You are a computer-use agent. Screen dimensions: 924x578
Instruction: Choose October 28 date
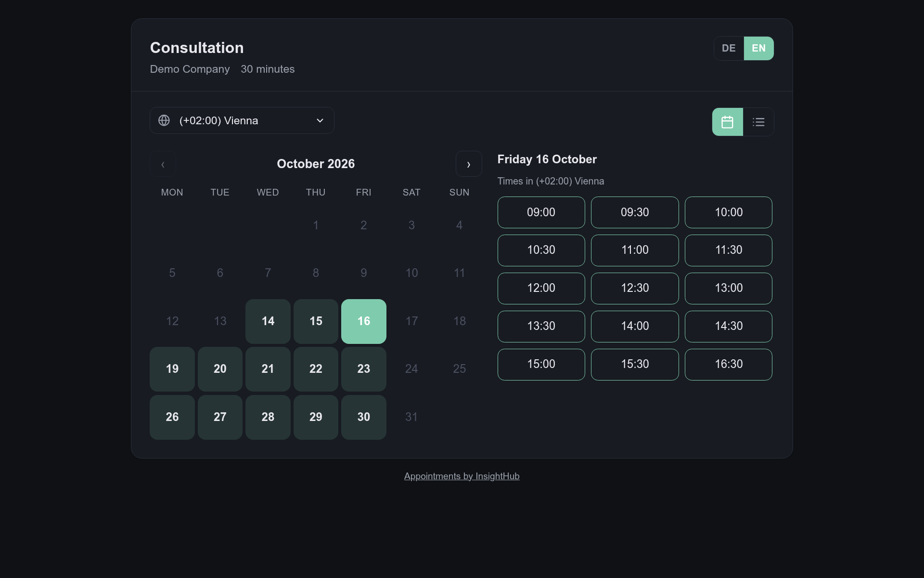pos(268,417)
